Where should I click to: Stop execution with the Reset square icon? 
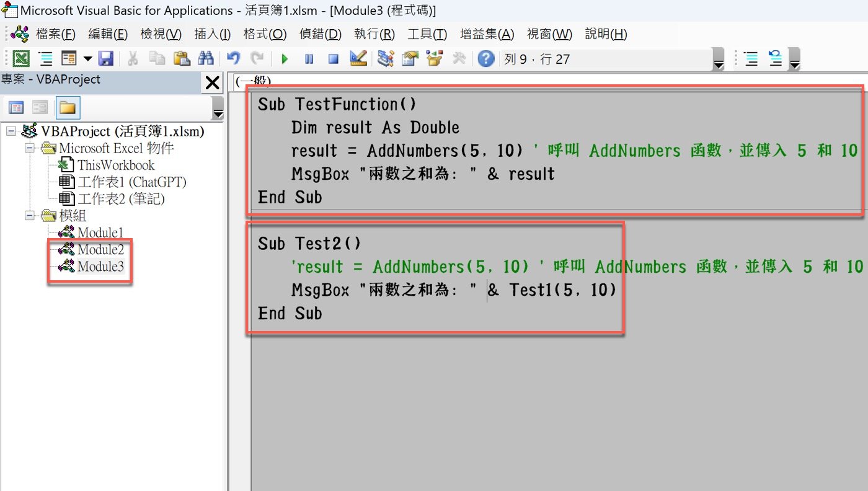click(x=333, y=59)
